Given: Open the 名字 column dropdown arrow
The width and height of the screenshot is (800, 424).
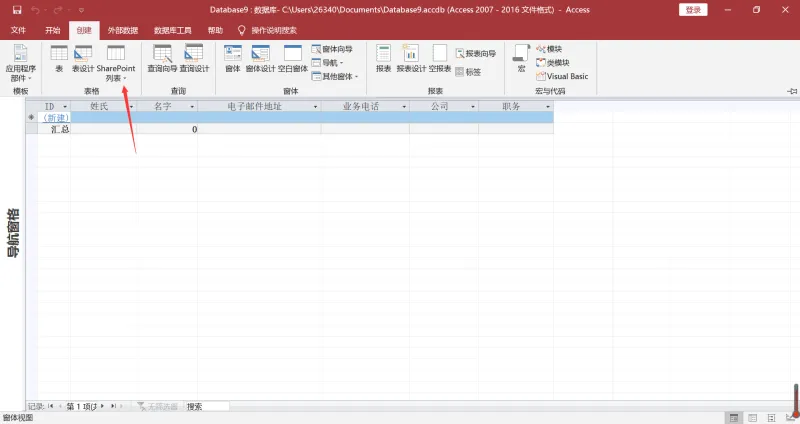Looking at the screenshot, I should pyautogui.click(x=192, y=107).
